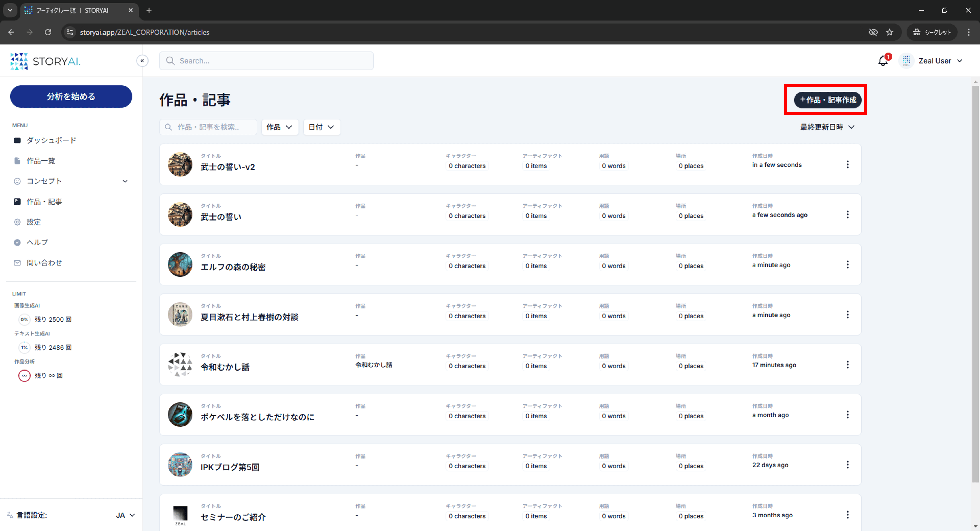Open the three-dot menu for 令和むかし話
Viewport: 980px width, 531px height.
(x=848, y=365)
